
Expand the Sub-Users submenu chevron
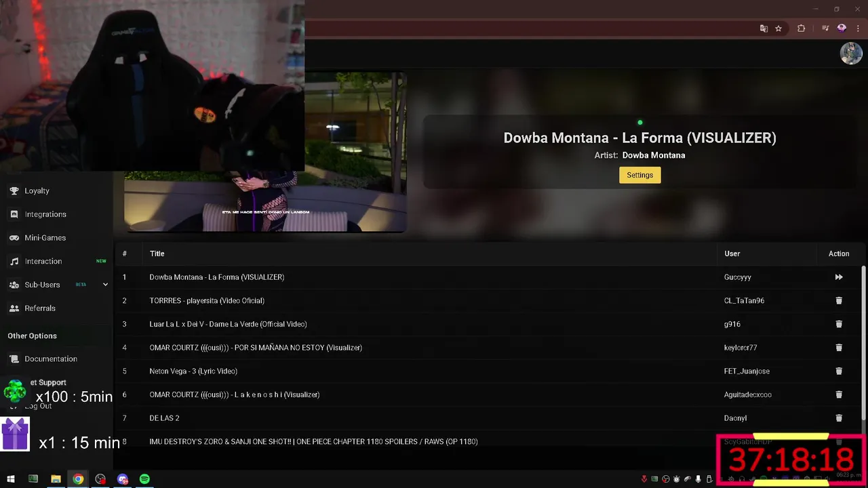[x=105, y=285]
